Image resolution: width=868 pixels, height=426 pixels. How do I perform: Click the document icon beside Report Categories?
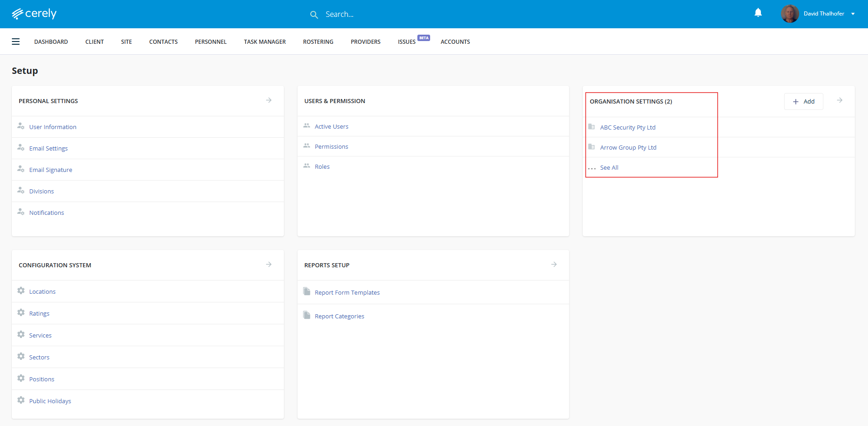pyautogui.click(x=307, y=316)
